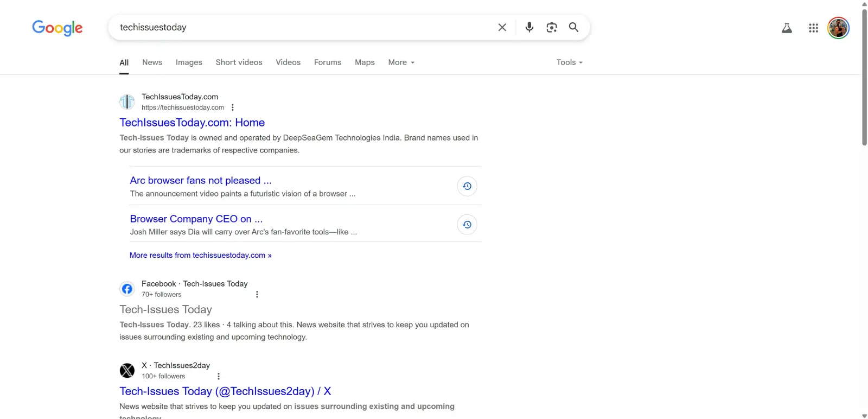Click the 70+ followers text

(162, 295)
